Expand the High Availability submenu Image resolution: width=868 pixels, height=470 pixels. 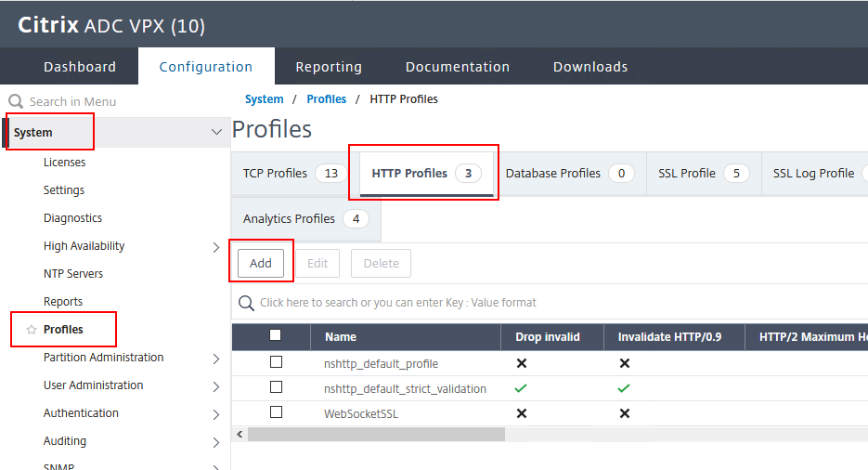click(216, 247)
